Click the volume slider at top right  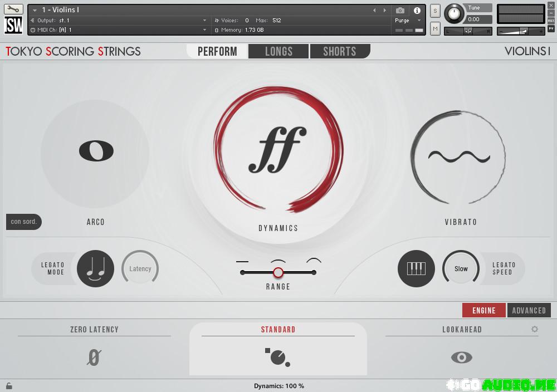[x=520, y=31]
